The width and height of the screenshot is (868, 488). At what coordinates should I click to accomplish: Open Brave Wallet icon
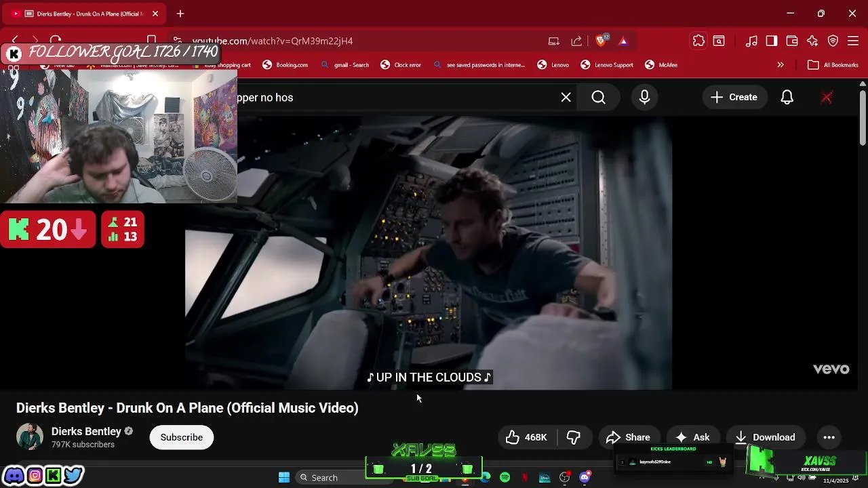coord(791,41)
